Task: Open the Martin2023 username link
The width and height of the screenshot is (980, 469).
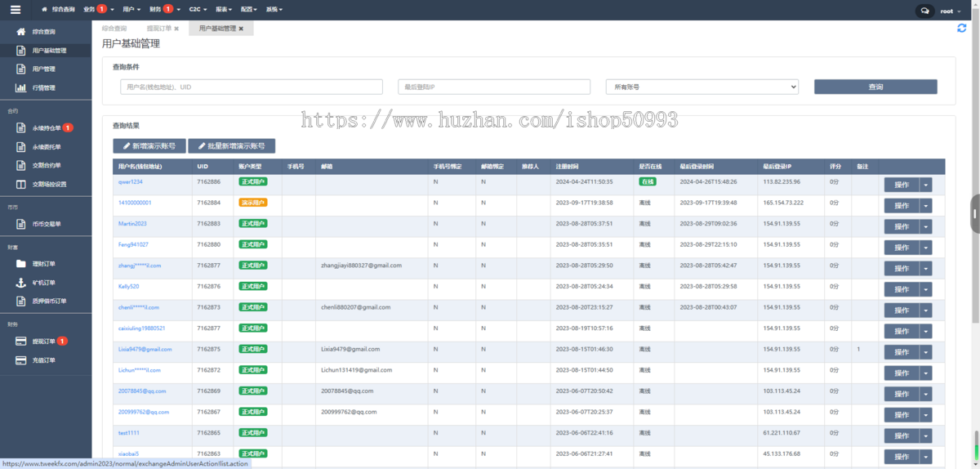Action: [x=132, y=223]
